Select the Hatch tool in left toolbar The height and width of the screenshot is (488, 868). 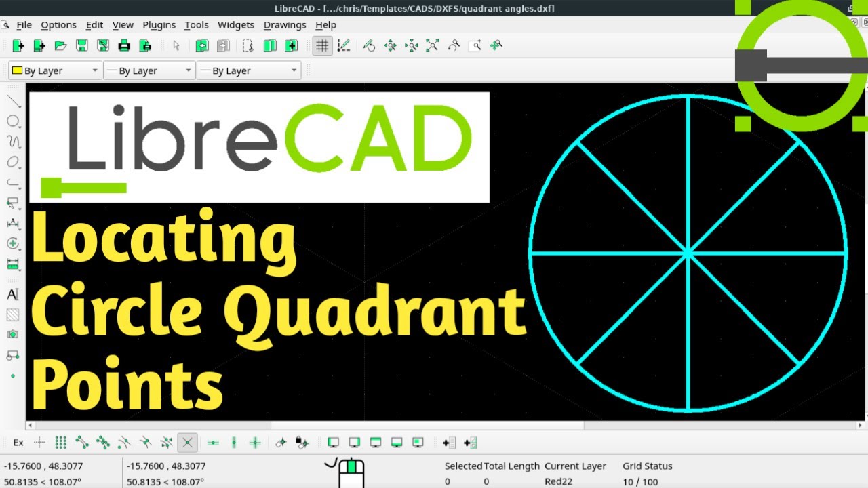(x=13, y=314)
